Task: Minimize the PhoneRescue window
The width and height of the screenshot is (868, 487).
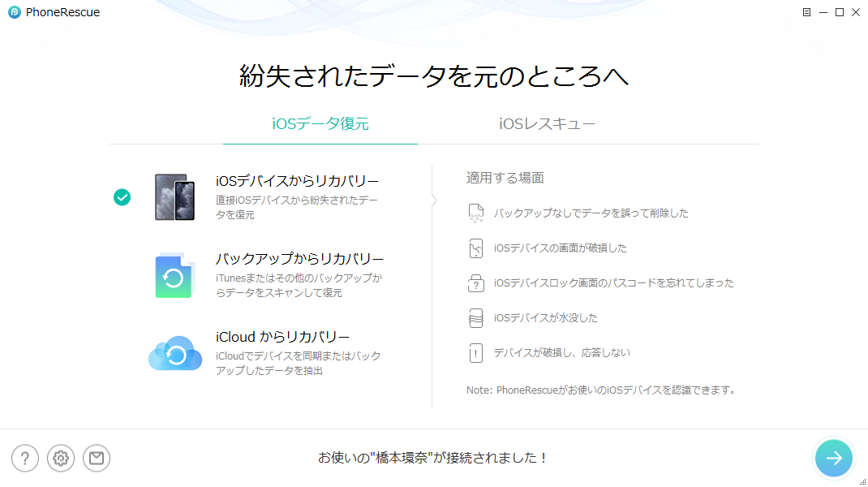Action: click(823, 12)
